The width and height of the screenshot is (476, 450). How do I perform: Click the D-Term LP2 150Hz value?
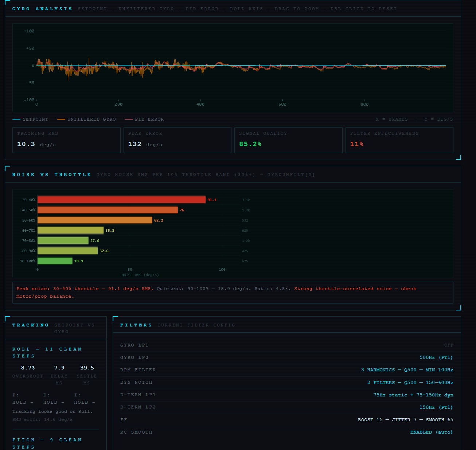coord(436,407)
